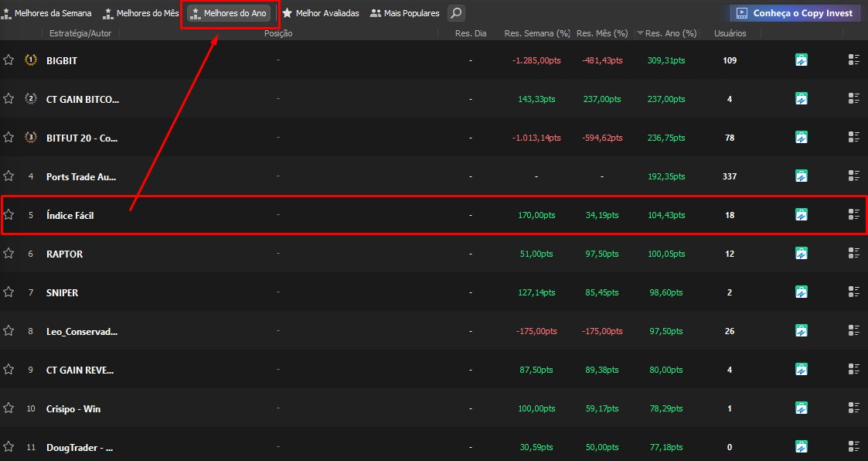Favorite the RAPTOR strategy star
Image resolution: width=868 pixels, height=461 pixels.
click(9, 253)
